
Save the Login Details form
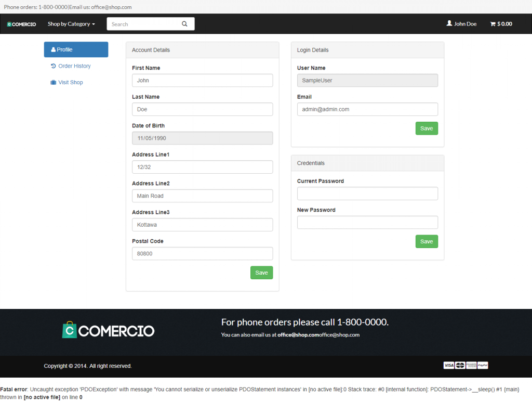coord(426,128)
